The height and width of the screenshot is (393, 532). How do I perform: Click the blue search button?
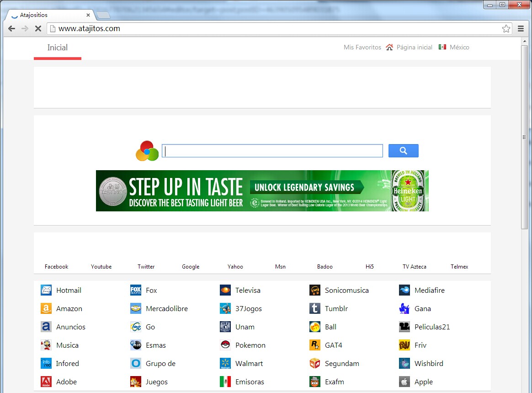click(x=404, y=151)
